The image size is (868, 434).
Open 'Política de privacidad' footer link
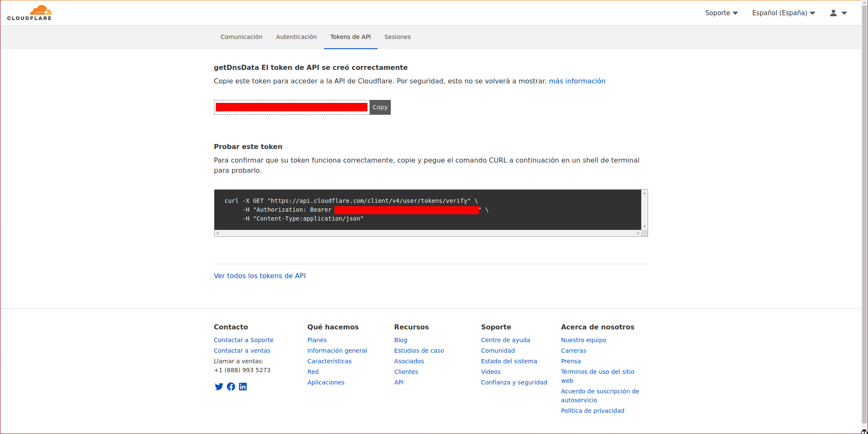(592, 411)
